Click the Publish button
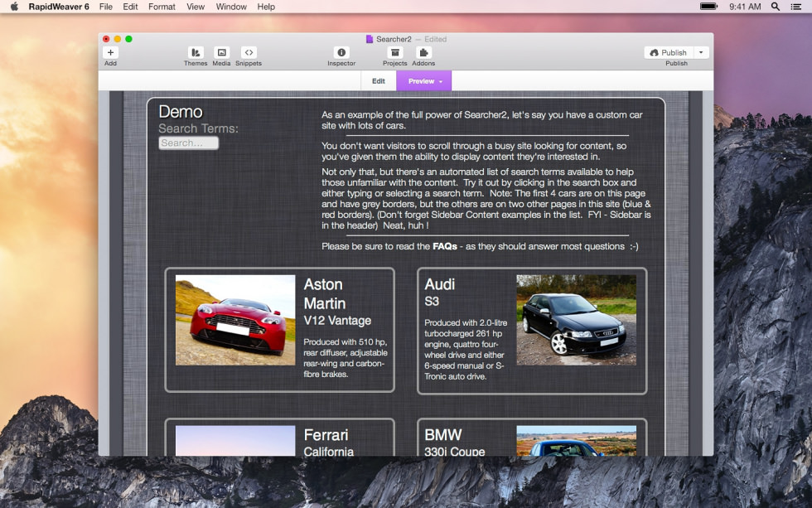Viewport: 812px width, 508px height. [x=669, y=52]
